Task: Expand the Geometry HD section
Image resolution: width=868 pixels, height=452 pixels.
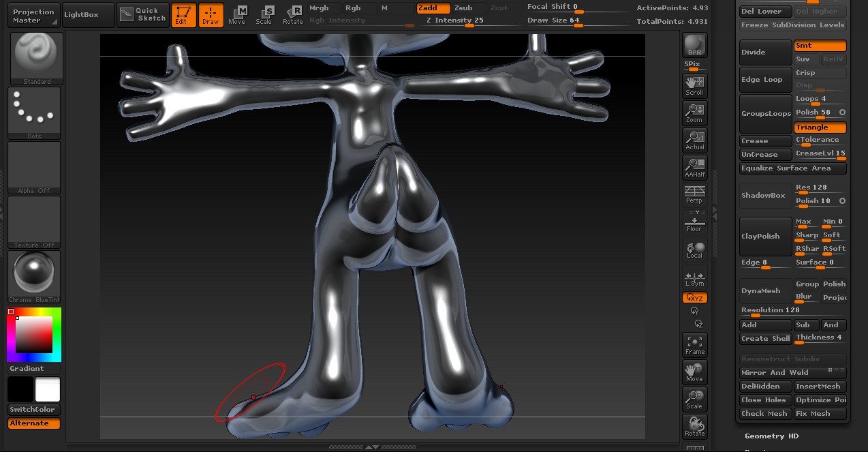Action: (771, 436)
